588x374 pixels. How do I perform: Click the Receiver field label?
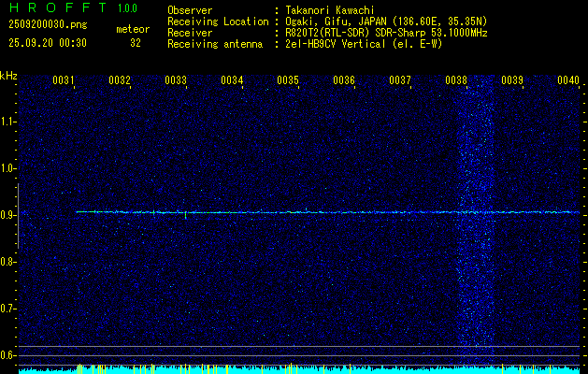pos(190,33)
